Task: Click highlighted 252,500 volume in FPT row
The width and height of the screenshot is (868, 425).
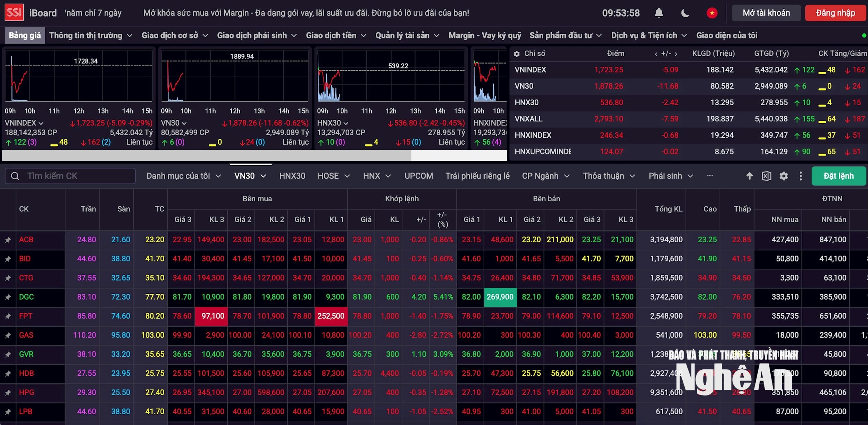Action: pos(331,316)
